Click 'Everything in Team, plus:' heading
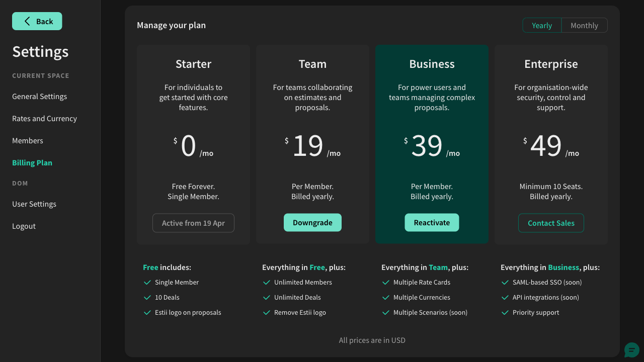Viewport: 644px width, 362px height. click(425, 267)
